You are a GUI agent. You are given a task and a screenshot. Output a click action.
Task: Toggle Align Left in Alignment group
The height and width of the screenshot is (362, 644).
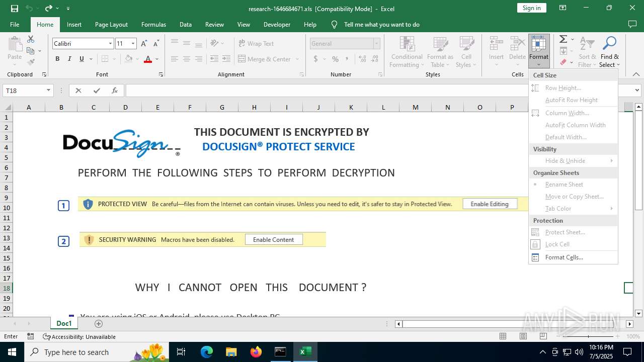pyautogui.click(x=175, y=59)
